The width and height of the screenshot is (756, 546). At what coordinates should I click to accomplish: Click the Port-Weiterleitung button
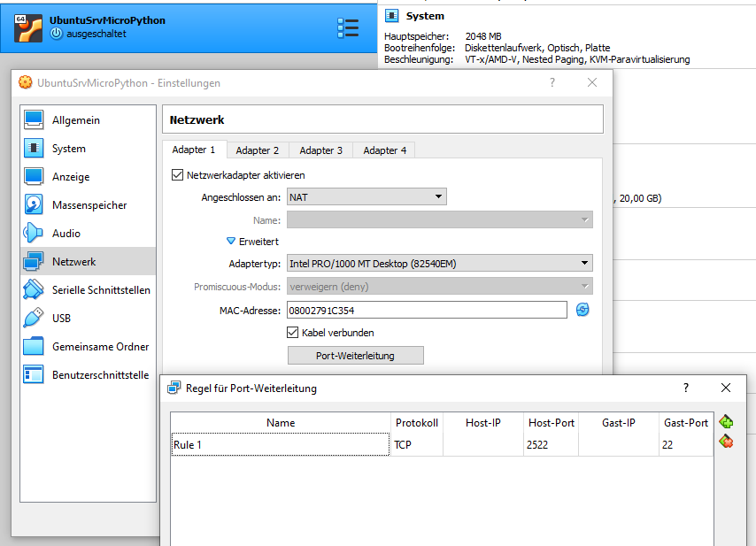356,355
